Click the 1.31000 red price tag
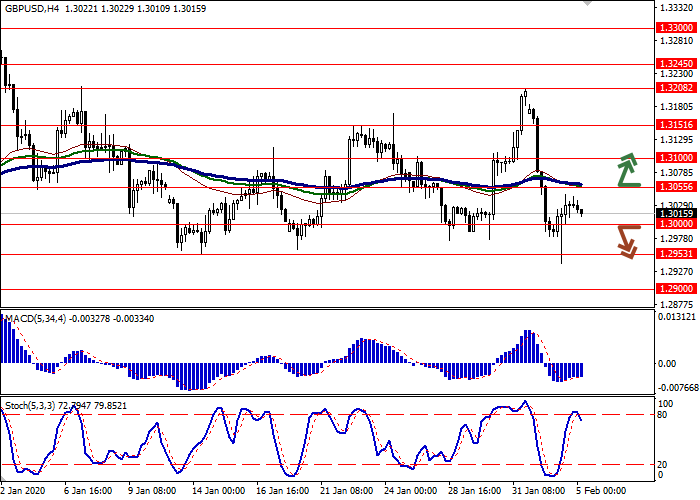Screen dimensions: 700x500 [677, 158]
